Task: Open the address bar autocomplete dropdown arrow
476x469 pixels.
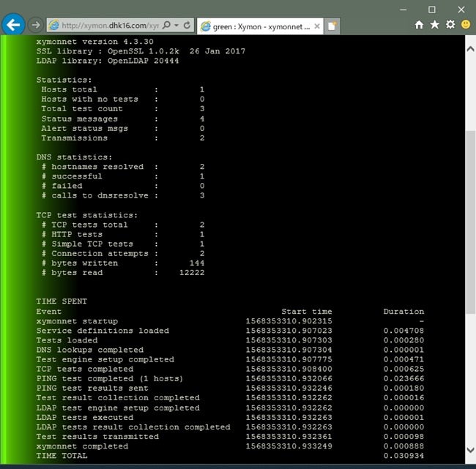Action: tap(176, 25)
